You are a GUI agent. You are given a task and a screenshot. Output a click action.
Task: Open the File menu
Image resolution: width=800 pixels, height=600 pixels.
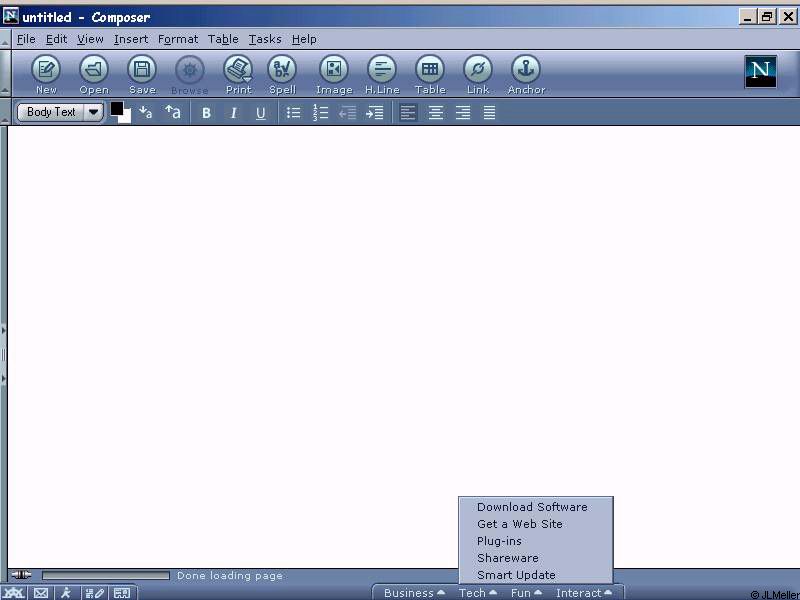(x=26, y=39)
